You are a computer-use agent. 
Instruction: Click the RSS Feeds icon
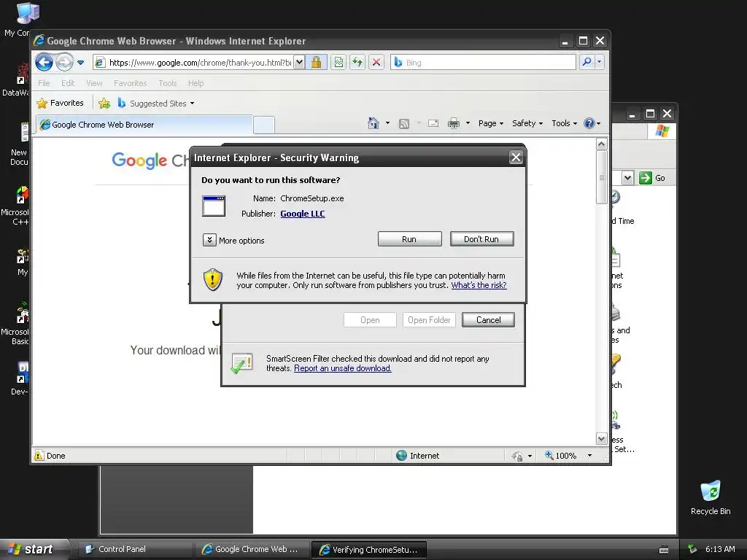click(x=404, y=124)
